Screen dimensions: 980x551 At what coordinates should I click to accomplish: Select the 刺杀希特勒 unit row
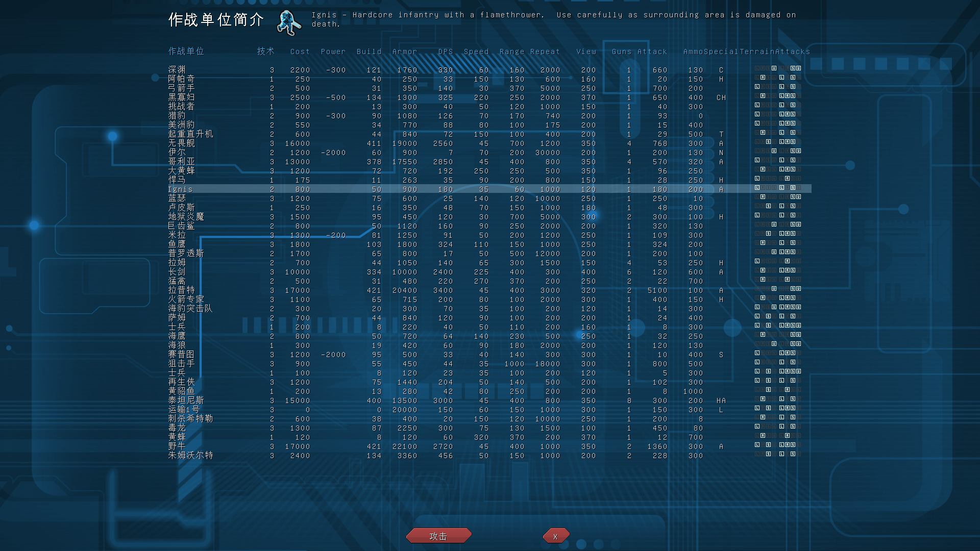pos(489,419)
